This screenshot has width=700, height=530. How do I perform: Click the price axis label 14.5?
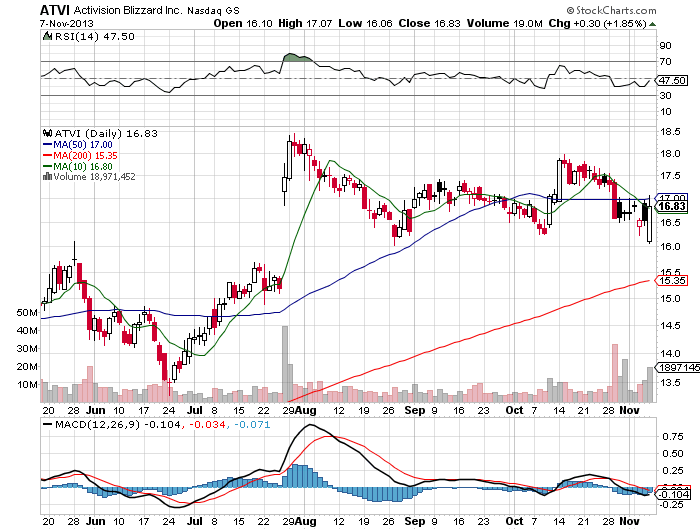point(670,326)
